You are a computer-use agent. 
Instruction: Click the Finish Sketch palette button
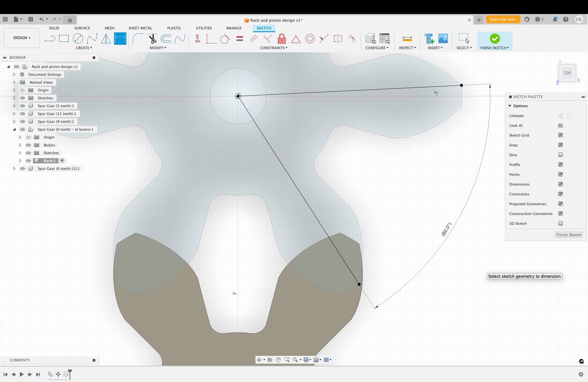coord(569,235)
